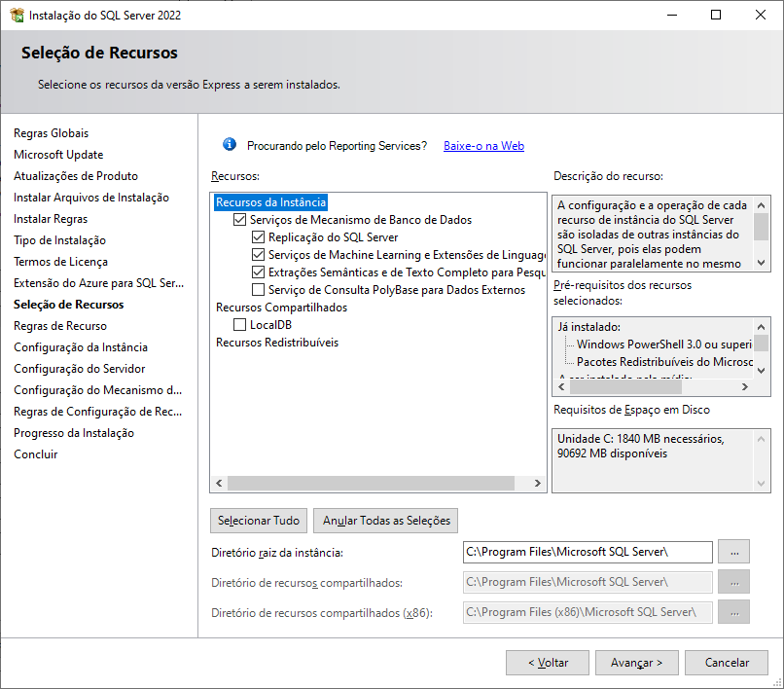784x689 pixels.
Task: Click Extensão do Azure para SQL Server step
Action: [98, 283]
